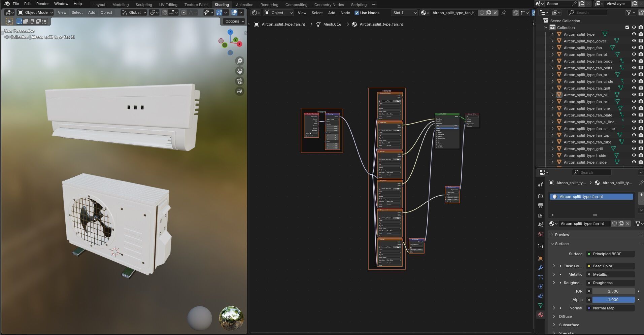Toggle camera view gizmo in viewport
This screenshot has width=644, height=335.
(240, 81)
